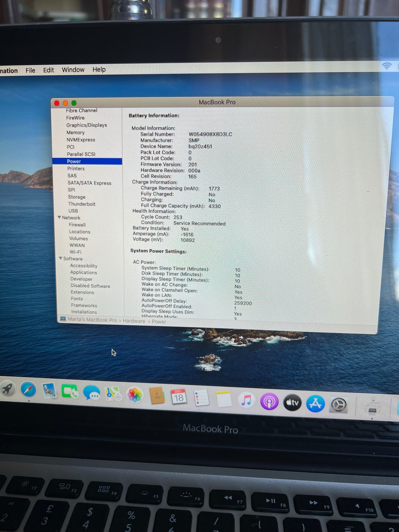Screen dimensions: 399x532
Task: Collapse the Software section in the sidebar
Action: tap(61, 258)
